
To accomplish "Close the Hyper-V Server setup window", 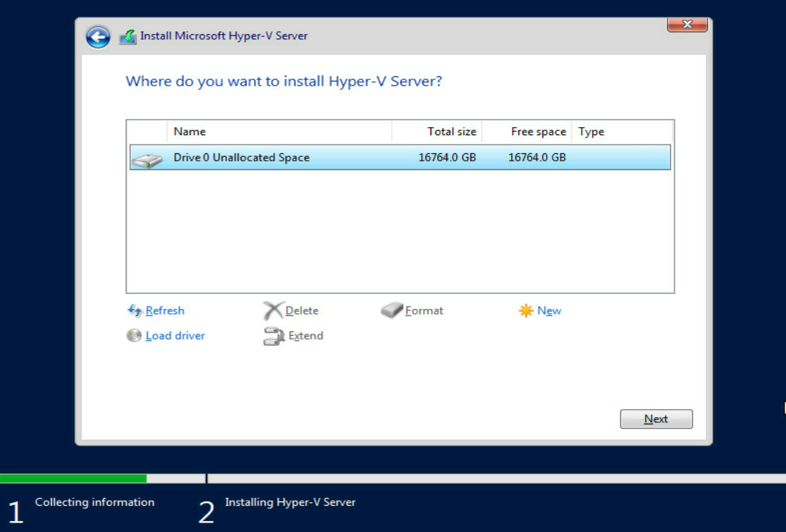I will (687, 24).
